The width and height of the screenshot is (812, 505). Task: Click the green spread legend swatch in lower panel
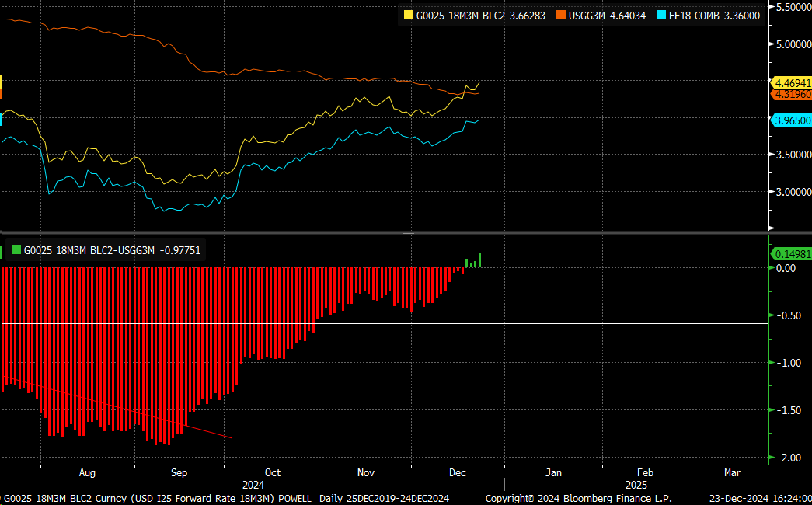coord(16,251)
